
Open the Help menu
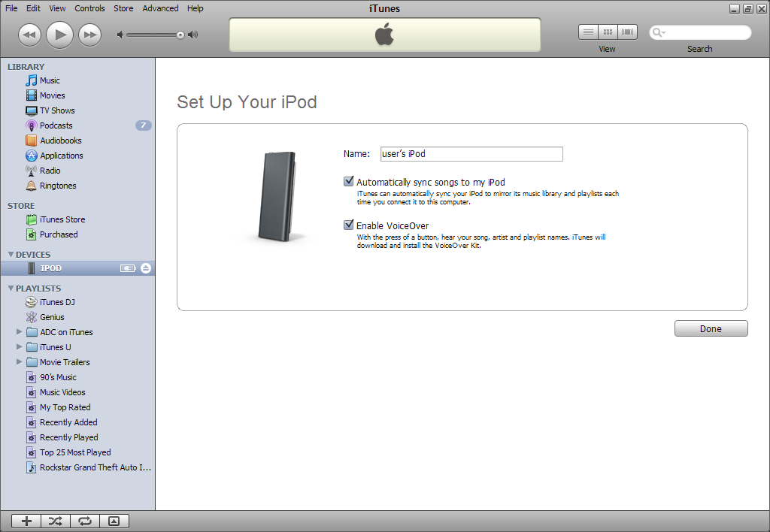click(196, 8)
